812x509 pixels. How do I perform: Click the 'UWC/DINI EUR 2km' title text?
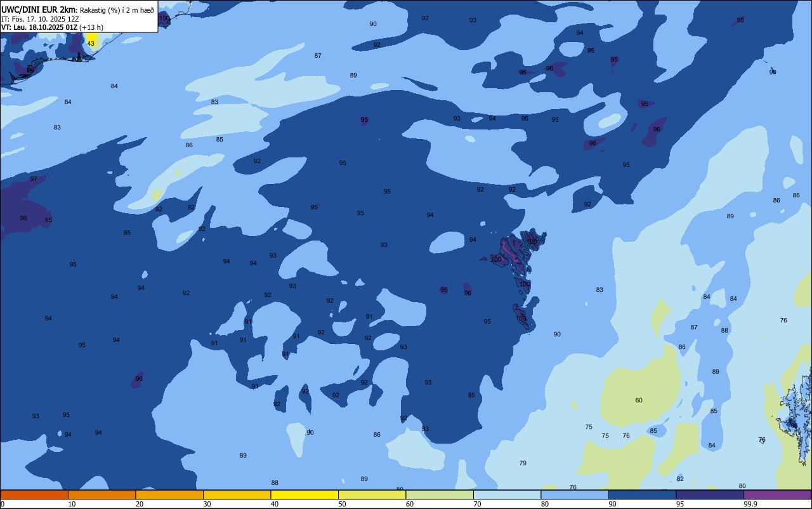(38, 9)
